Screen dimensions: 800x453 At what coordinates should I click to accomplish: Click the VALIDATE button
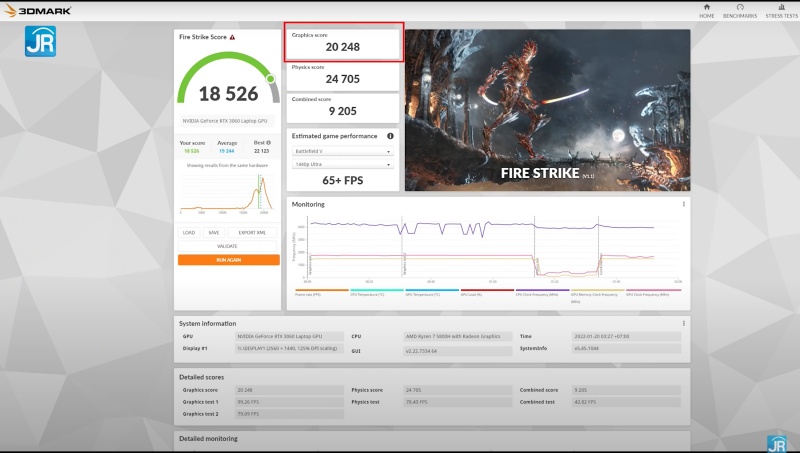coord(228,246)
